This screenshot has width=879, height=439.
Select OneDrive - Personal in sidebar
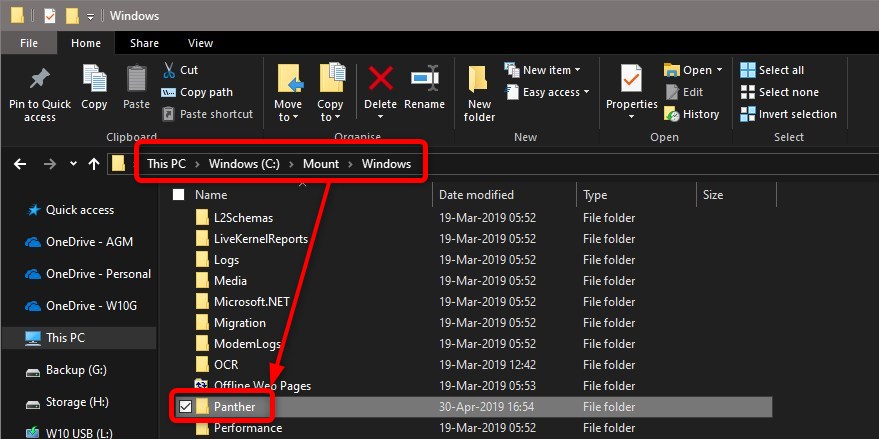(x=88, y=274)
